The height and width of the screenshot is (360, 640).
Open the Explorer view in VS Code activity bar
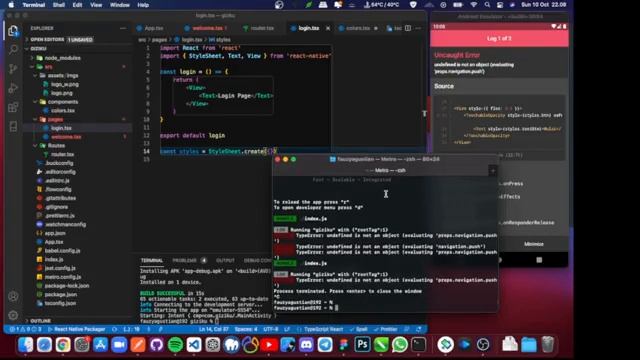tap(13, 31)
